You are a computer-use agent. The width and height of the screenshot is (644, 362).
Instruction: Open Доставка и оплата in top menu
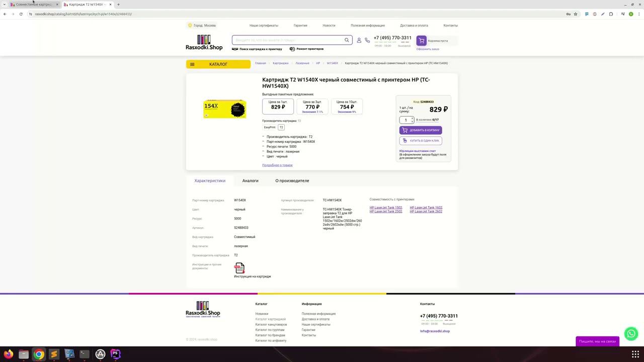(x=414, y=25)
